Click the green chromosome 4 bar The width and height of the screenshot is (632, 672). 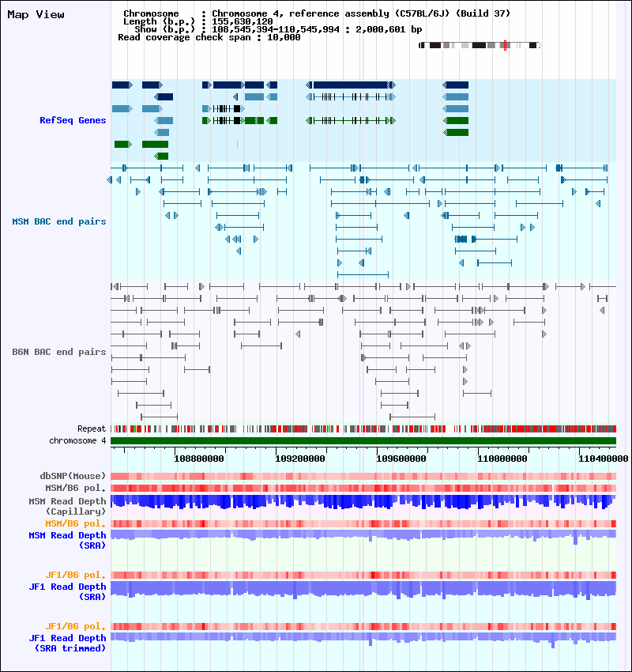(363, 440)
